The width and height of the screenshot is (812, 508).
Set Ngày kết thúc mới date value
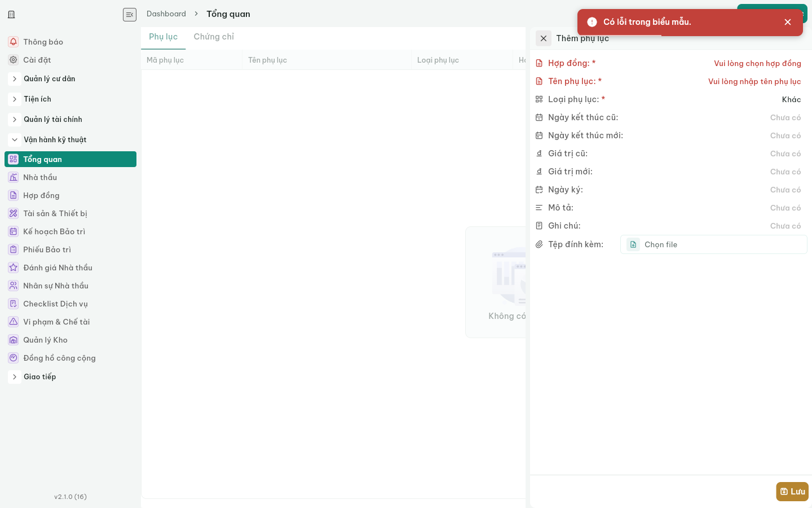785,135
